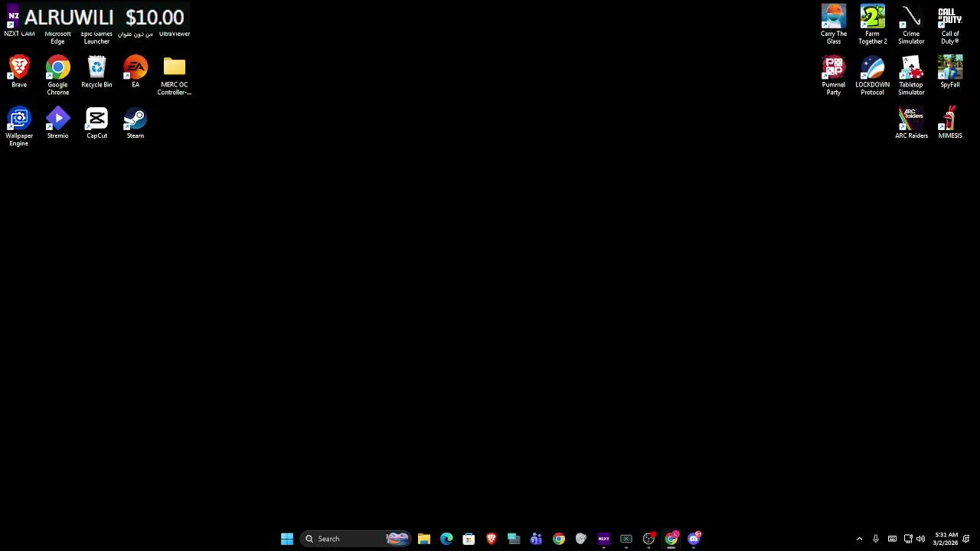
Task: Select the Tabletop Simulator game shortcut
Action: [911, 75]
